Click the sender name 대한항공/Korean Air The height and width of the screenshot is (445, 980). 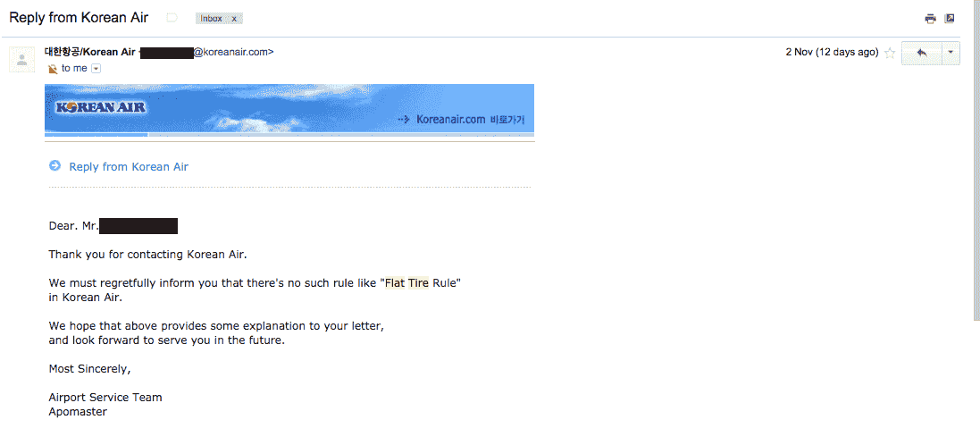coord(90,52)
